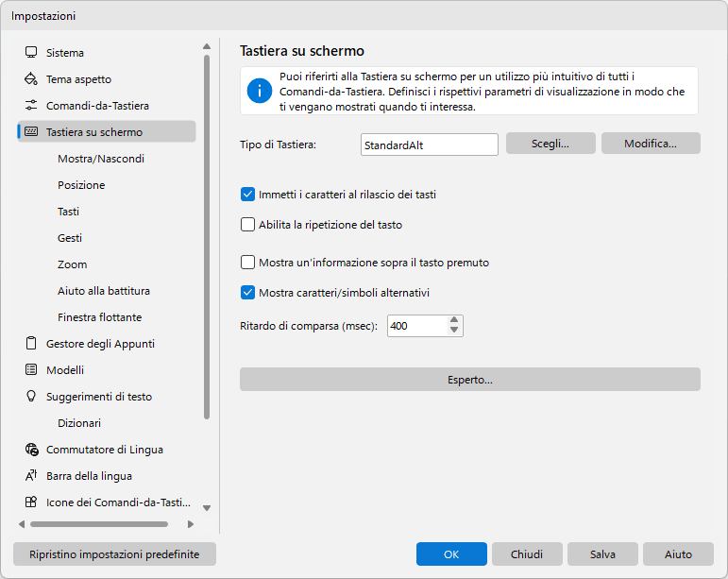This screenshot has width=728, height=579.
Task: Select Tasti subsection
Action: pos(68,212)
